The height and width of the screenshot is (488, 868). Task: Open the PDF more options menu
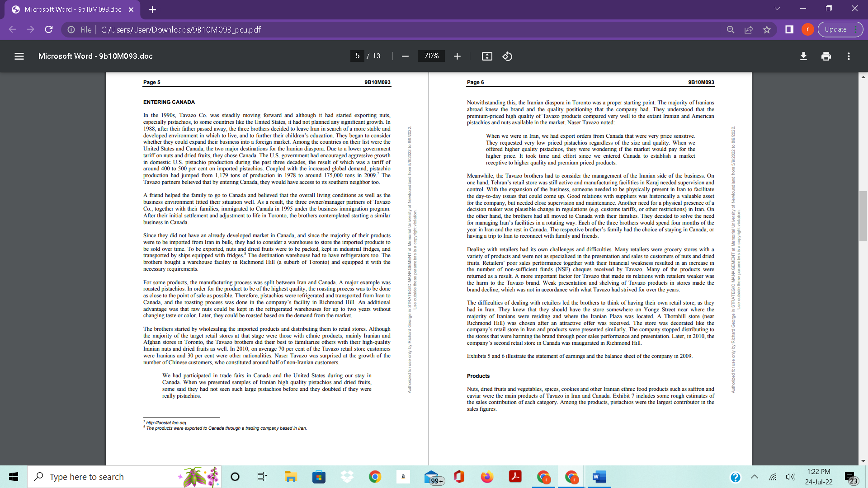[849, 56]
